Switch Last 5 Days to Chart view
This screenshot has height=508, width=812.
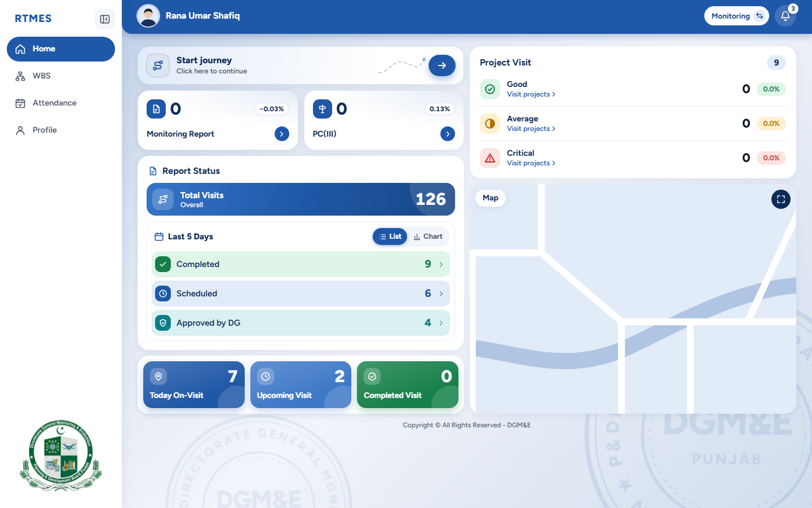(x=428, y=237)
